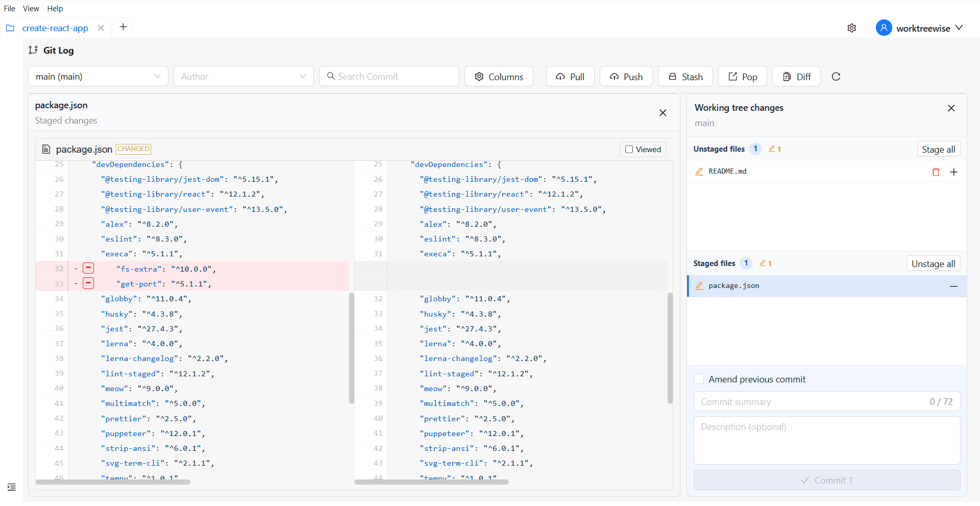Click the Commit 1 button
The image size is (980, 506).
(827, 480)
